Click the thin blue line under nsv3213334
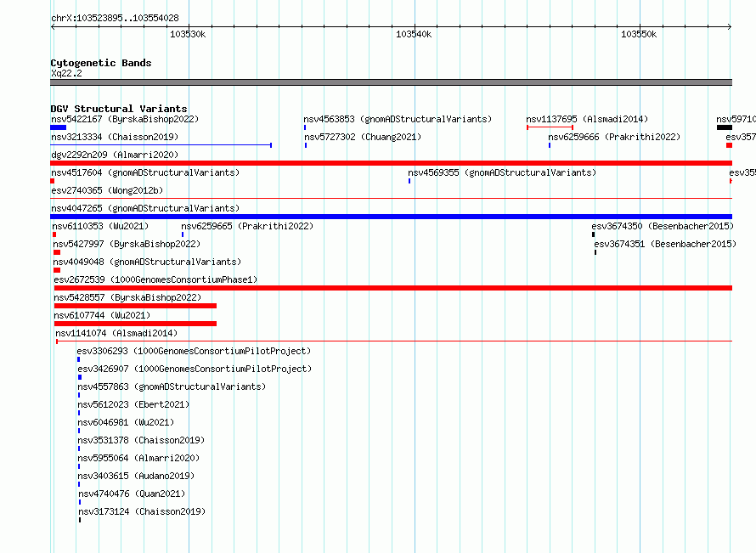Viewport: 756px width, 553px height. (161, 145)
